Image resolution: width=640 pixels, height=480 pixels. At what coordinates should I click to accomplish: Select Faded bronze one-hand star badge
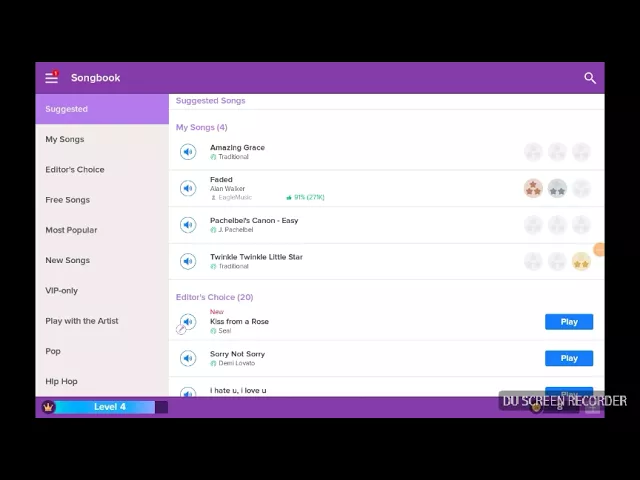pyautogui.click(x=533, y=189)
